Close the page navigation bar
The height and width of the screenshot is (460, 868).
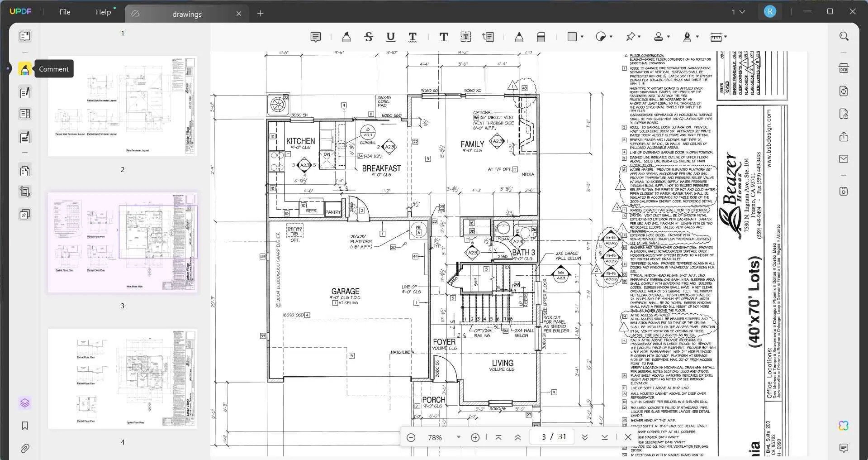pos(628,437)
